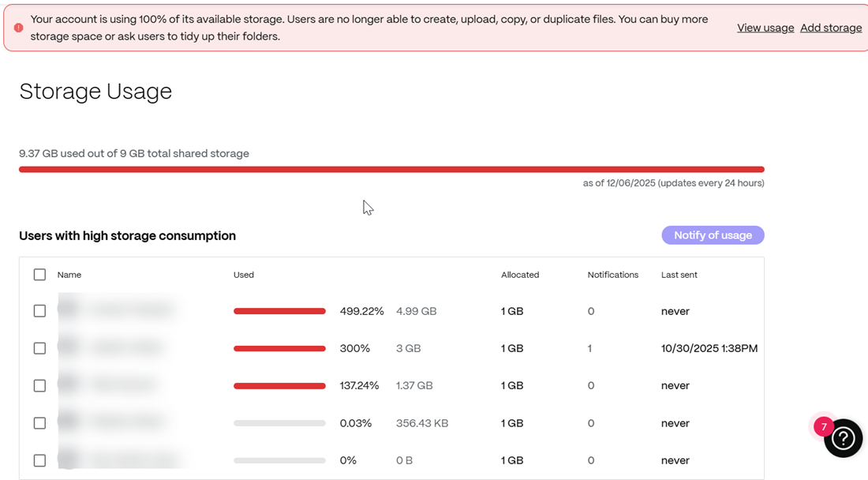This screenshot has height=480, width=868.
Task: Click the Used column header
Action: click(244, 275)
